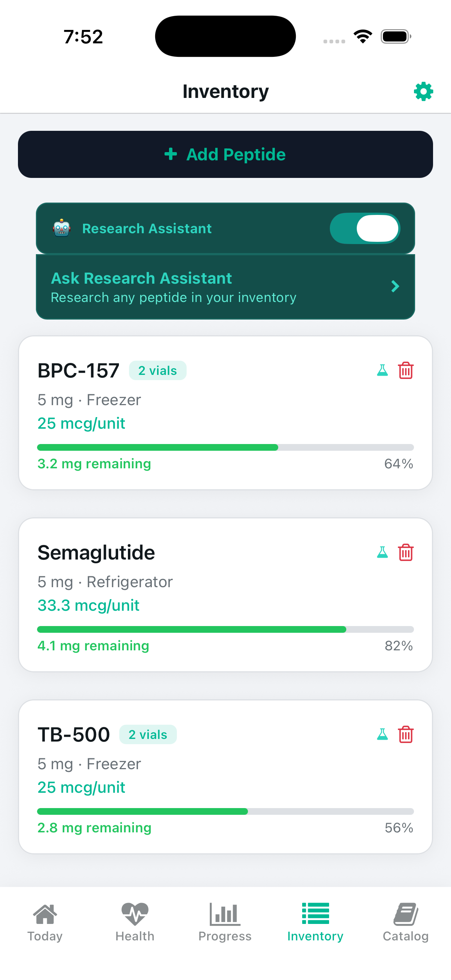Switch to the Today tab
Screen dimensions: 451x980
click(45, 922)
